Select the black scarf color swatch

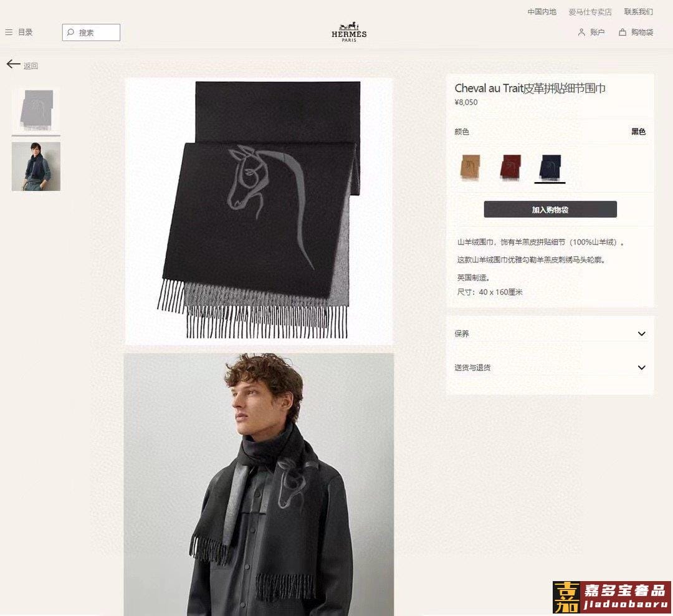550,168
